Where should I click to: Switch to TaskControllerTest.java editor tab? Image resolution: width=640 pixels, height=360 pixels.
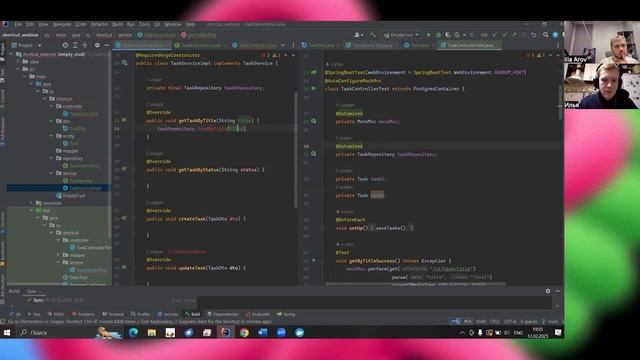[x=470, y=45]
